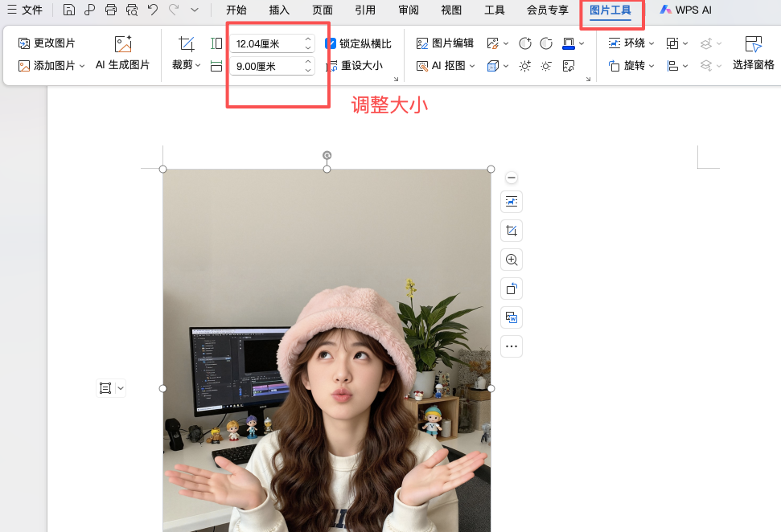Screen dimensions: 781x532
Task: Click the floating rotate icon beside picture
Action: tap(511, 289)
